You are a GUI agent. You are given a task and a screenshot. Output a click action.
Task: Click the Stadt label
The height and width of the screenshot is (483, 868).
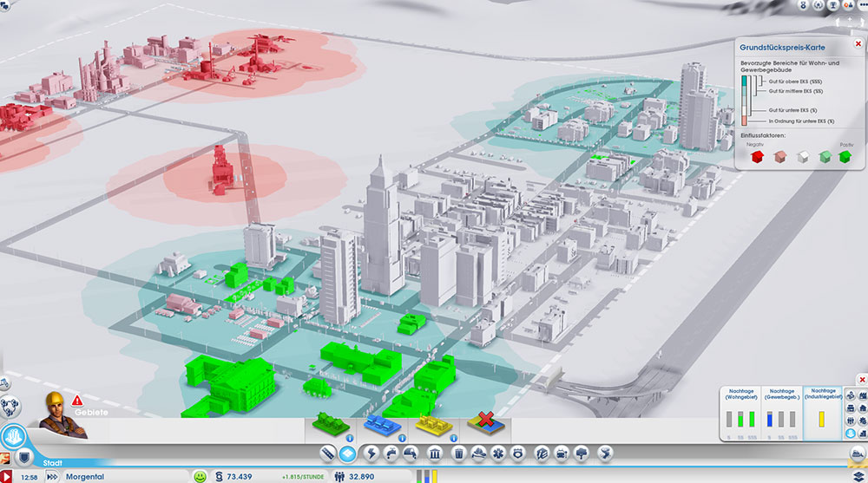pyautogui.click(x=53, y=463)
